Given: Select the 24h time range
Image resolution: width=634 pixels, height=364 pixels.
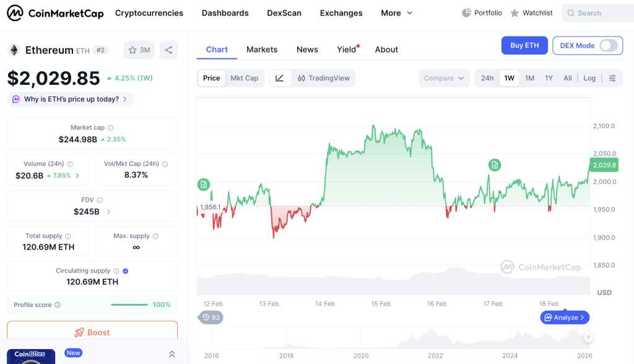Looking at the screenshot, I should click(487, 78).
